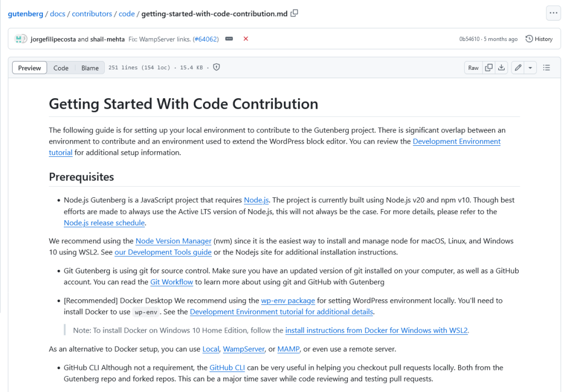Click the failed checks red X
Image resolution: width=568 pixels, height=392 pixels.
(x=246, y=39)
